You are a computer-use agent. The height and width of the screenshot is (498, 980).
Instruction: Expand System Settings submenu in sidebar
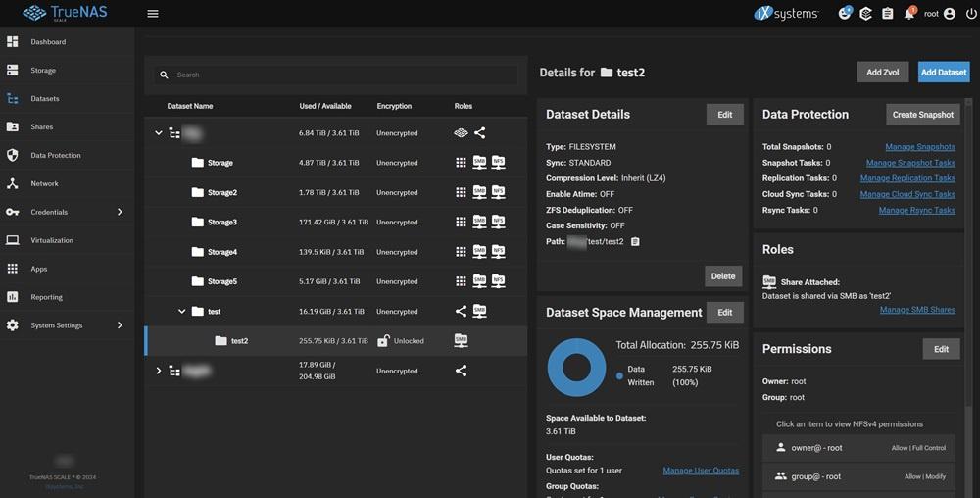120,325
